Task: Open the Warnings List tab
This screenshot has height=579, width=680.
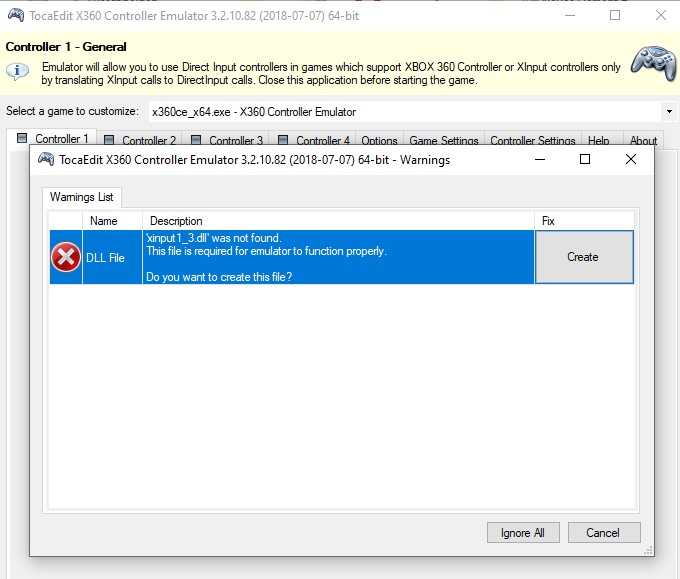Action: tap(82, 197)
